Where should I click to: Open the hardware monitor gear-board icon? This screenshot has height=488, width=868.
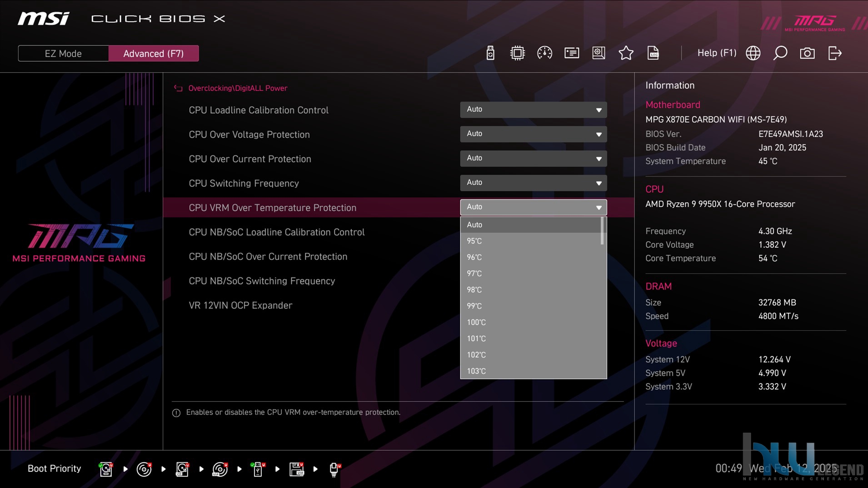599,53
